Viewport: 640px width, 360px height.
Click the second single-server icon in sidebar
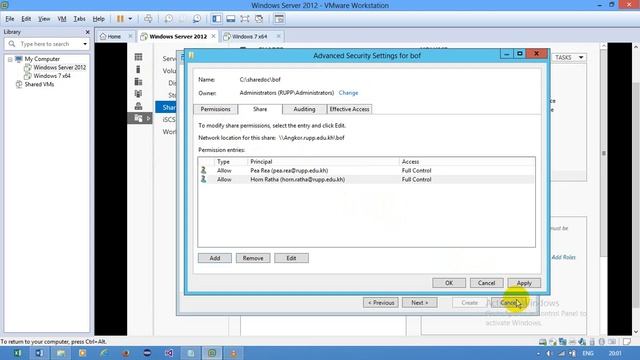point(138,69)
